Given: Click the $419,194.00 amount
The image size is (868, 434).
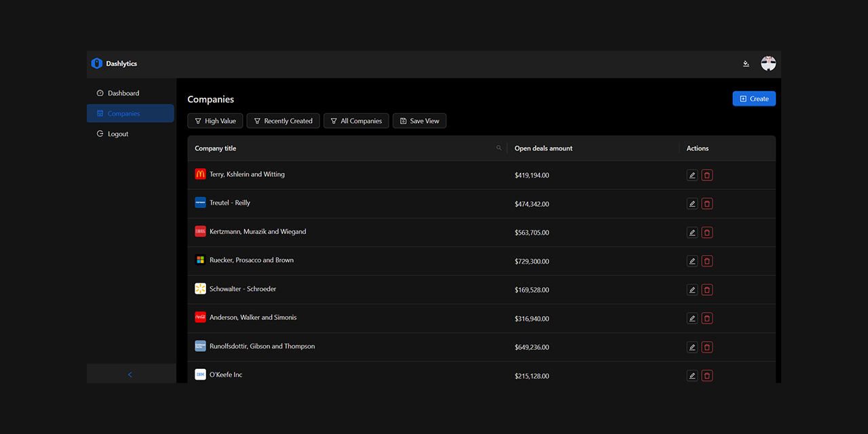Looking at the screenshot, I should [532, 175].
